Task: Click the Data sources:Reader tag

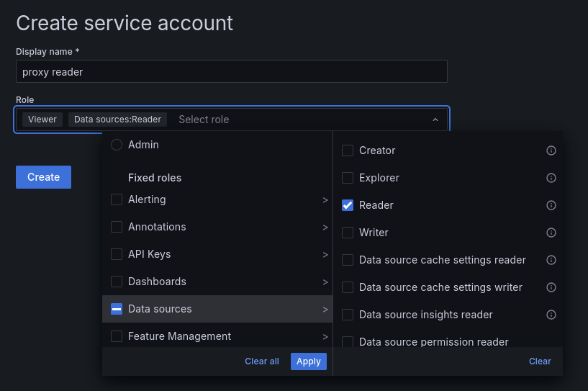Action: [117, 120]
